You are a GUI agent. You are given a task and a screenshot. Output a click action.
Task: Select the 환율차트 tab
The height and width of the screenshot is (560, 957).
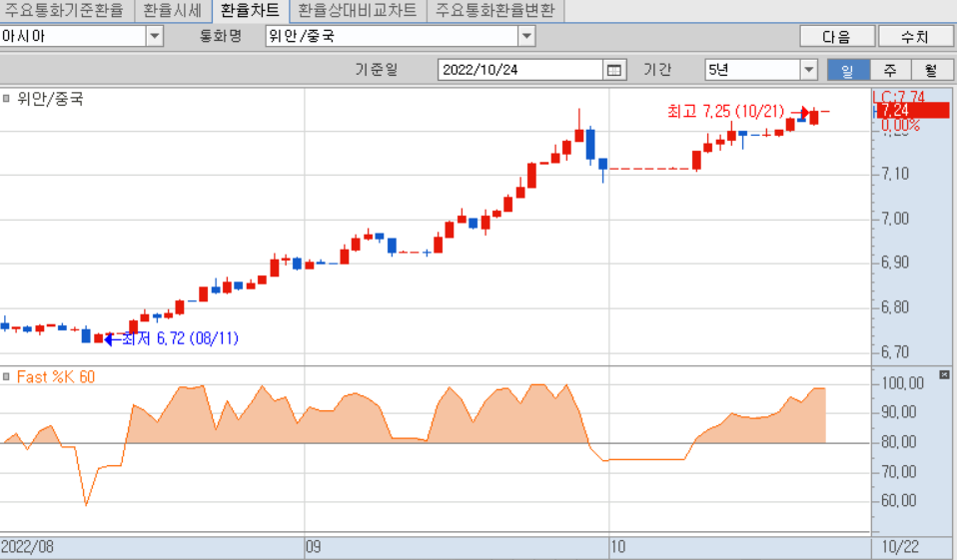[250, 10]
